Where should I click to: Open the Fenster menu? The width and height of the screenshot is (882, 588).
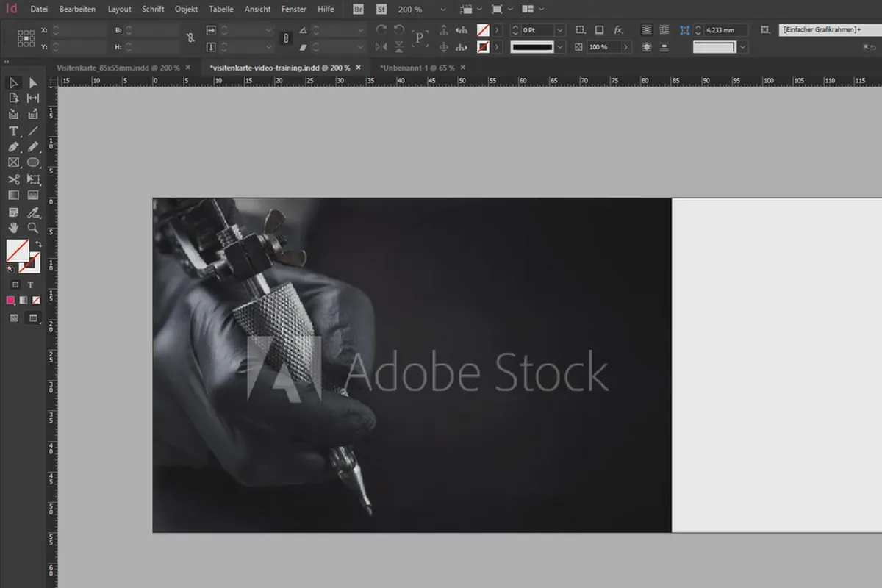(294, 10)
